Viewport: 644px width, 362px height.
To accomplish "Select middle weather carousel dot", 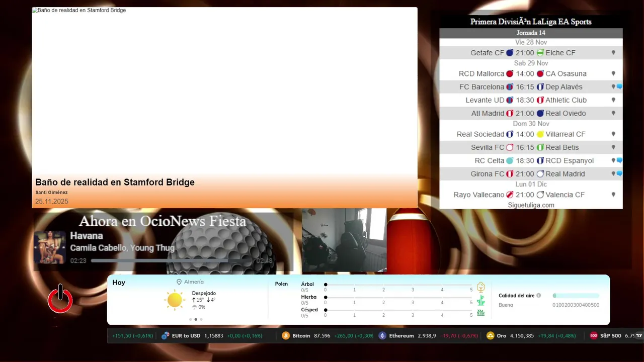I will [x=196, y=319].
